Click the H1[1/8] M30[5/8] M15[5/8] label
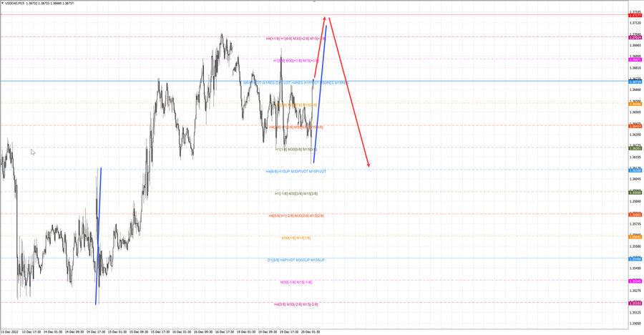Viewport: 644px width, 335px height. coord(296,149)
